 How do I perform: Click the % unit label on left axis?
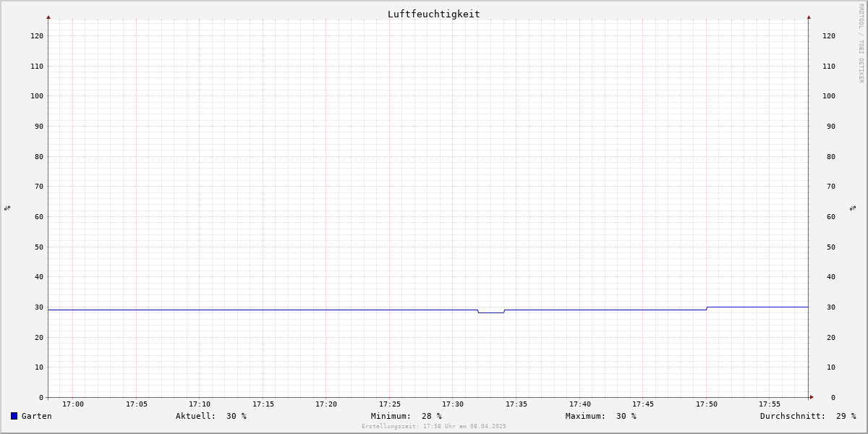(x=7, y=208)
